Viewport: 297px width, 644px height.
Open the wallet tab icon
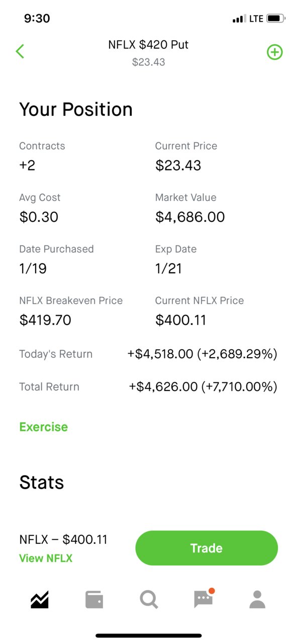94,599
